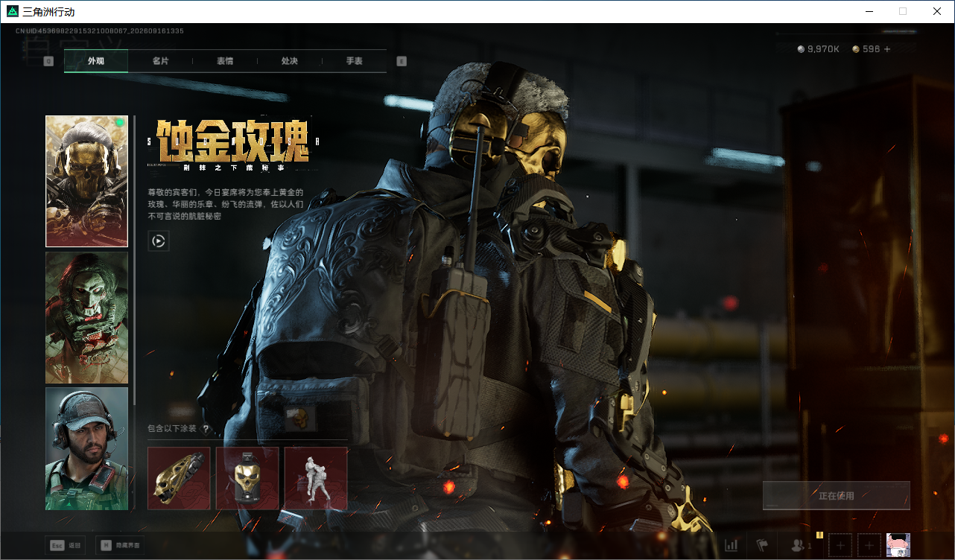Screen dimensions: 955x560
Task: Play the 蚀金玫瑰 preview video
Action: click(159, 241)
